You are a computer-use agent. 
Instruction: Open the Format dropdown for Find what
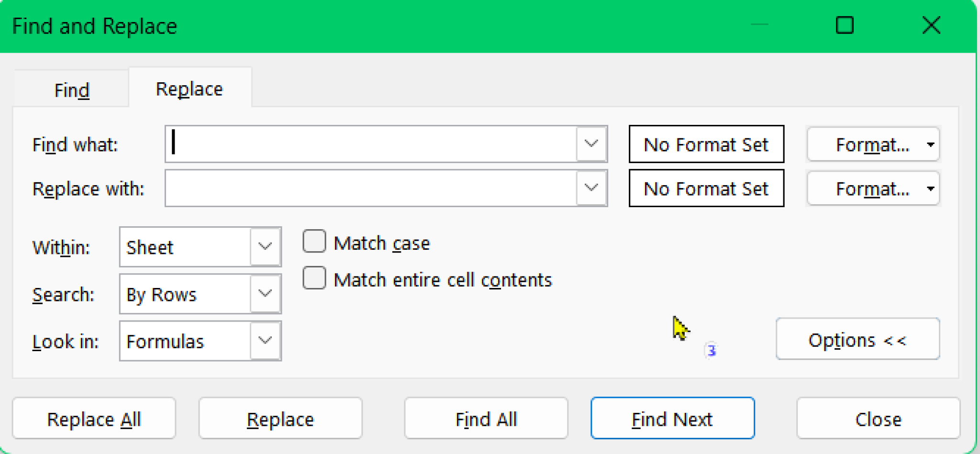click(873, 144)
